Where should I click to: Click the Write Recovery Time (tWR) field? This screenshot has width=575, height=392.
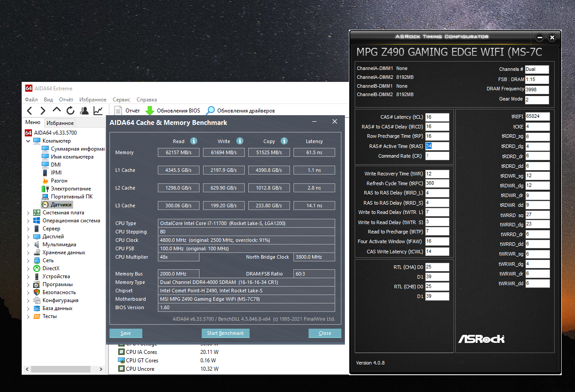tap(437, 174)
